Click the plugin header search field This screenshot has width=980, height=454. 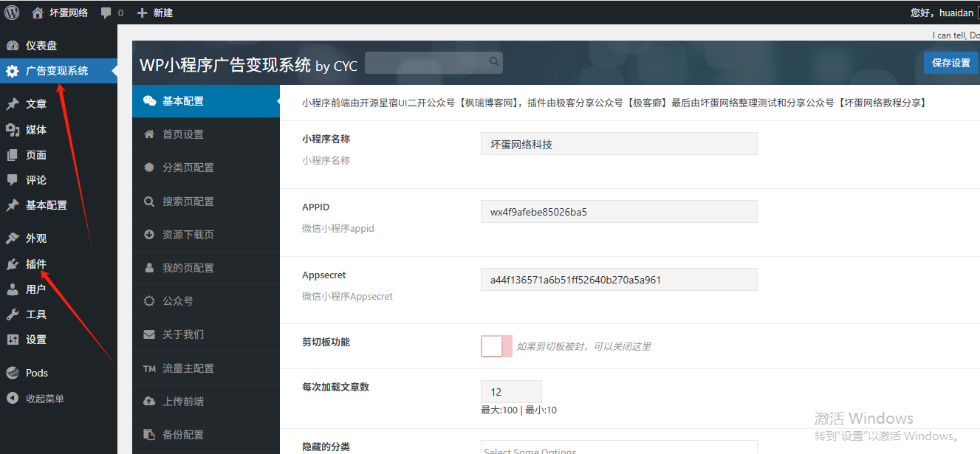(434, 62)
